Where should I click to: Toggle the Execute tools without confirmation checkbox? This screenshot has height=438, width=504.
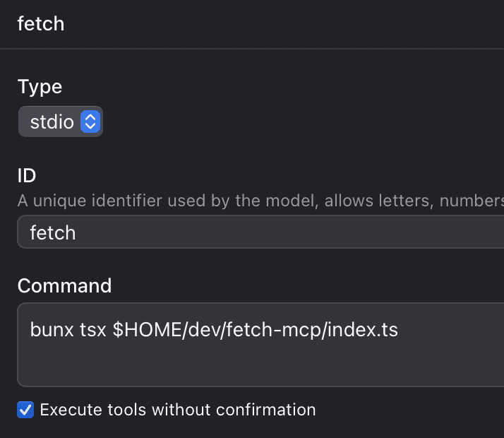(25, 410)
